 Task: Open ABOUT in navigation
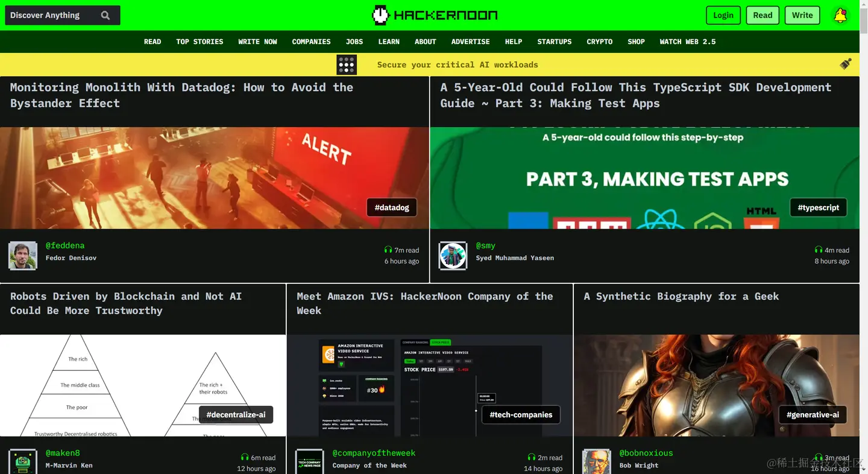[425, 42]
